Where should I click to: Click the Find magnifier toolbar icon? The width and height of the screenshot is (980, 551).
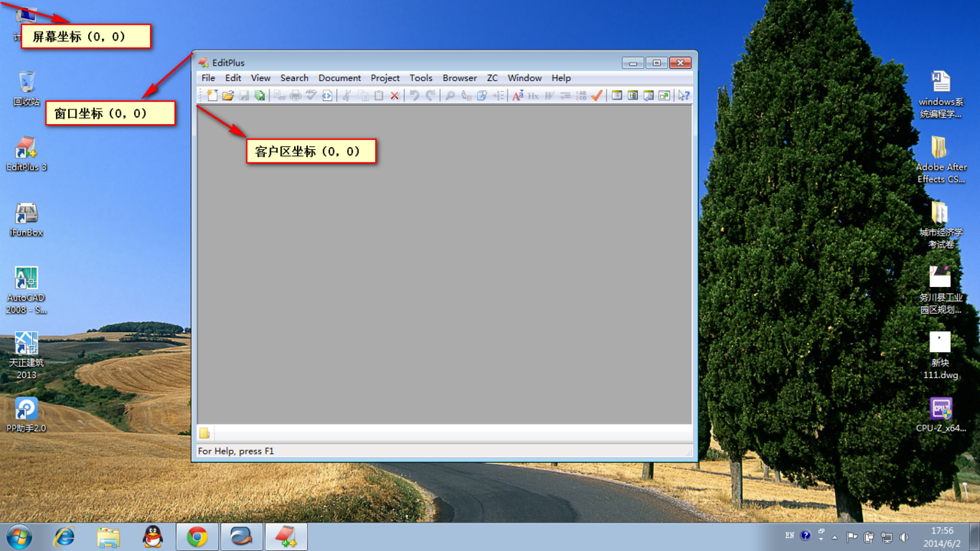[x=450, y=96]
